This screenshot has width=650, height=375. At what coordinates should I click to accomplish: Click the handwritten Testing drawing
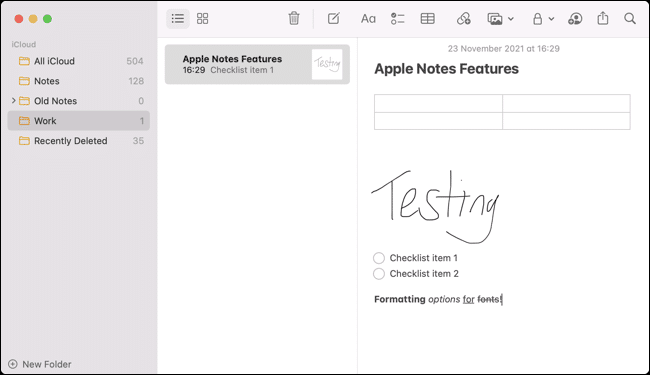[435, 206]
